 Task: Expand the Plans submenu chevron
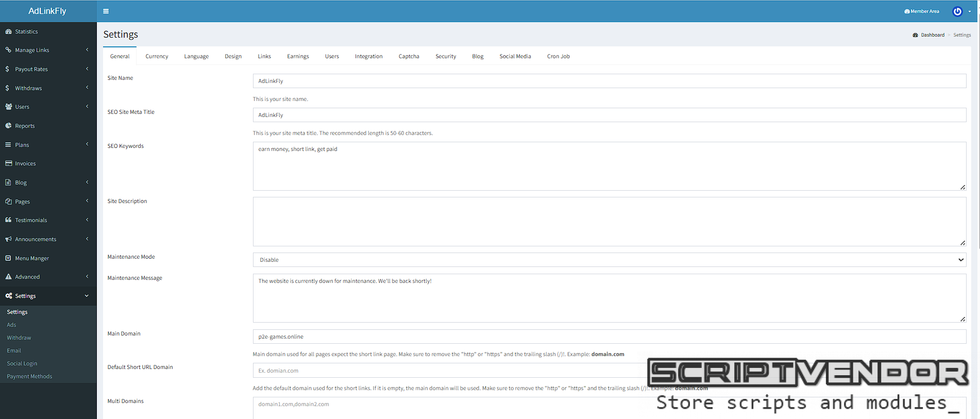coord(87,144)
